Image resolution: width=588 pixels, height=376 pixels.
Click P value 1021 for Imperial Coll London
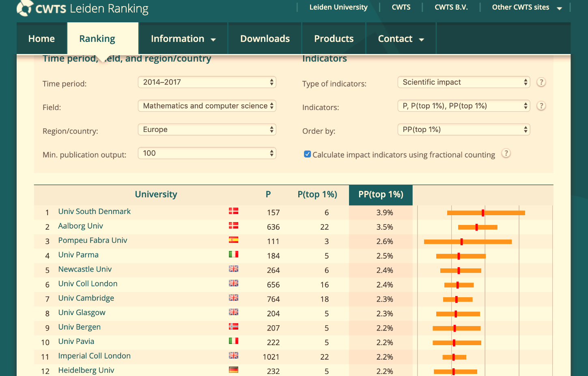[271, 357]
